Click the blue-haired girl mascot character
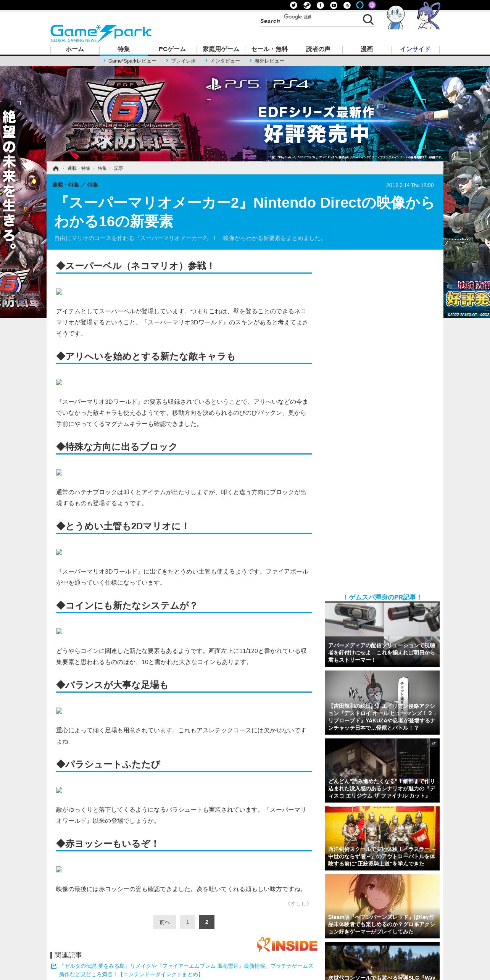The image size is (490, 980). click(x=428, y=16)
